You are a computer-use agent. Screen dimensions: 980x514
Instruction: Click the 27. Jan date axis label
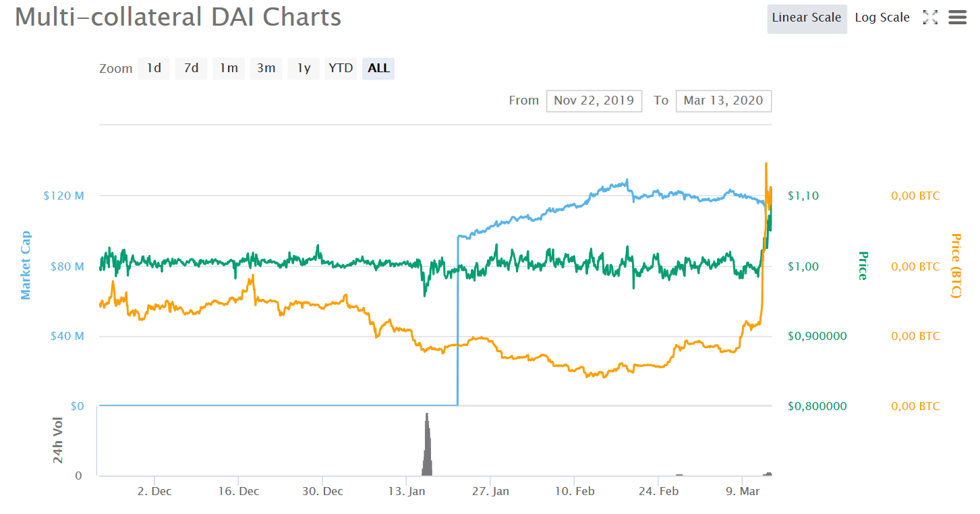point(490,491)
